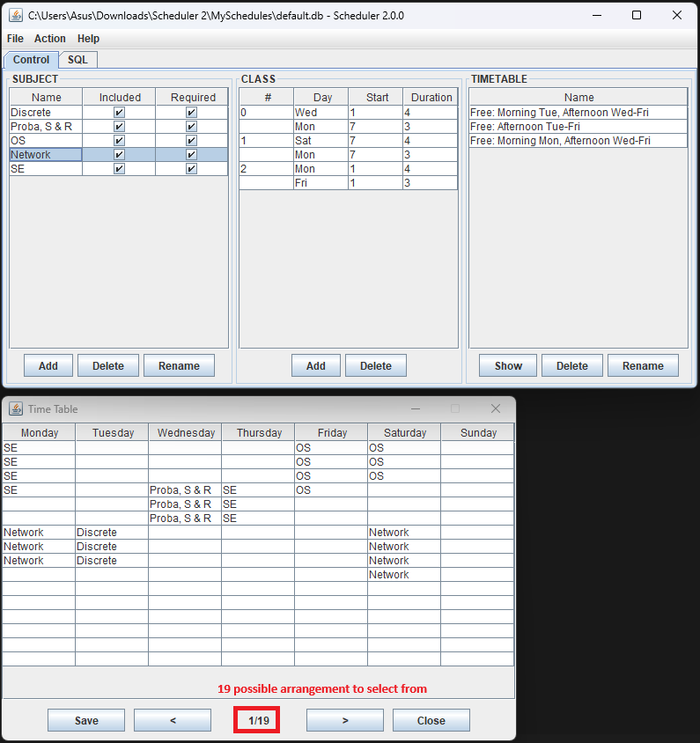Image resolution: width=700 pixels, height=743 pixels.
Task: Click the Wed day cell in class 0
Action: click(321, 113)
